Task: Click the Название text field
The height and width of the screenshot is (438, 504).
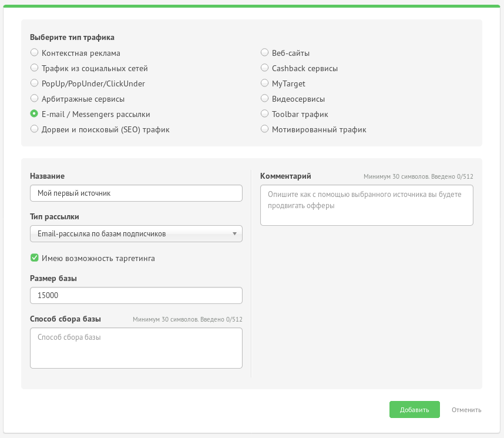Action: 136,193
